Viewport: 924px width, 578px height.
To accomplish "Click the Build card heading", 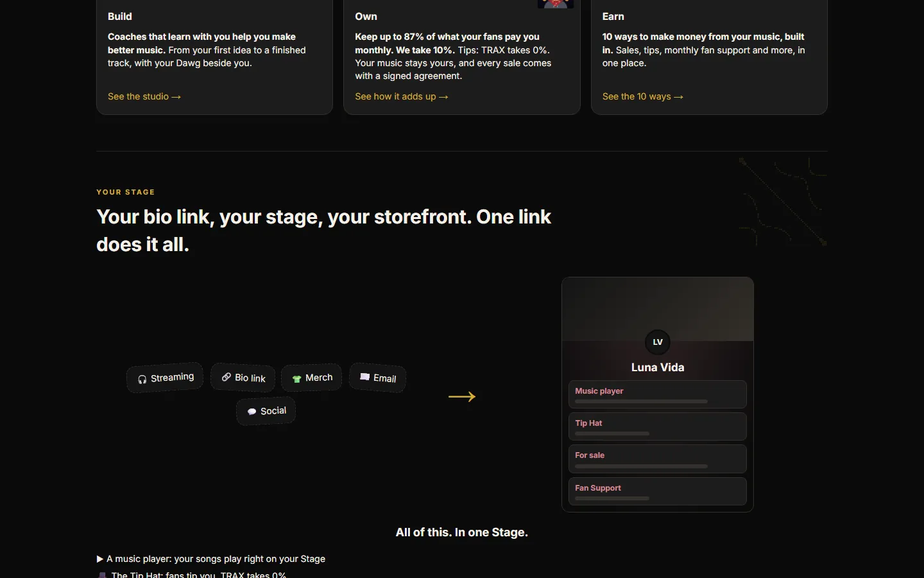I will coord(120,17).
